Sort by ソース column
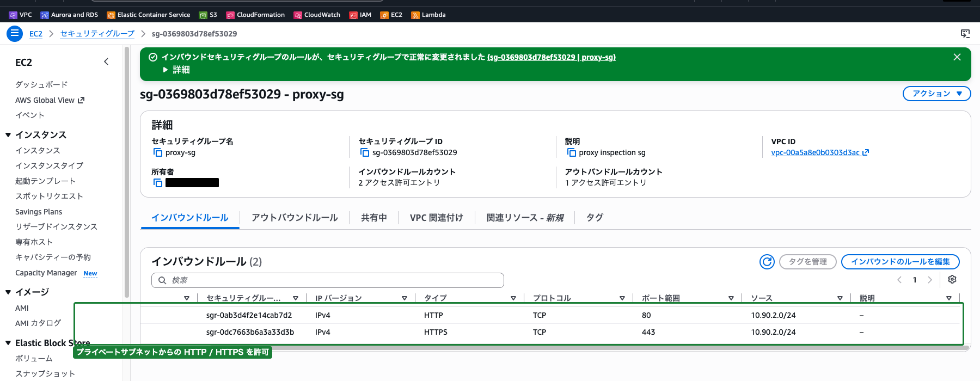The height and width of the screenshot is (381, 980). (840, 298)
